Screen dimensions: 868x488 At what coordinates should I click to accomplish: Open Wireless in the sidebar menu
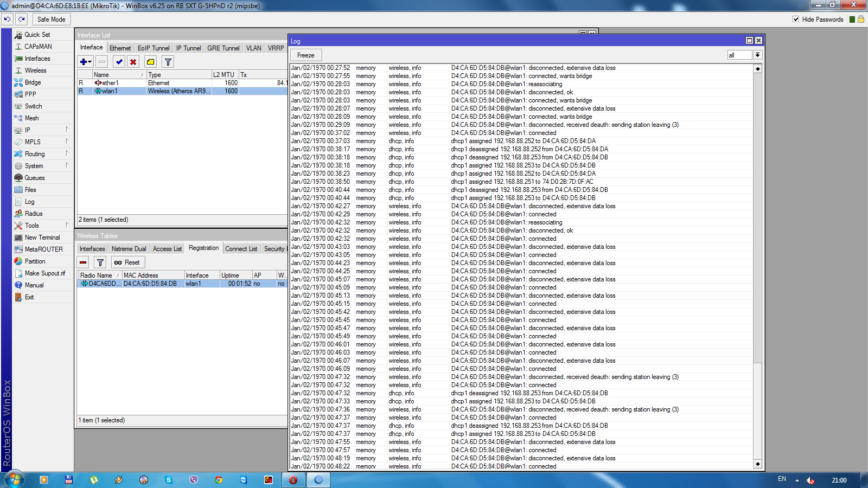35,70
